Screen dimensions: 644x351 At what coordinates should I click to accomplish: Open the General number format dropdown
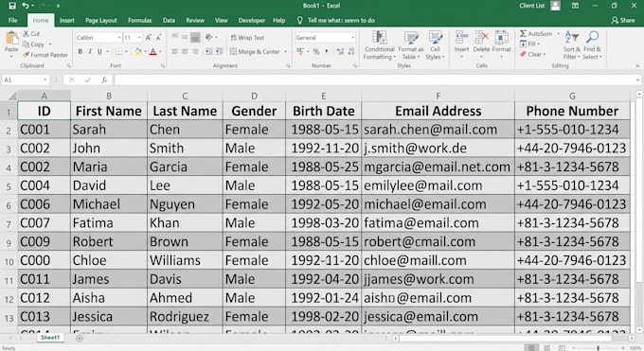(x=352, y=37)
